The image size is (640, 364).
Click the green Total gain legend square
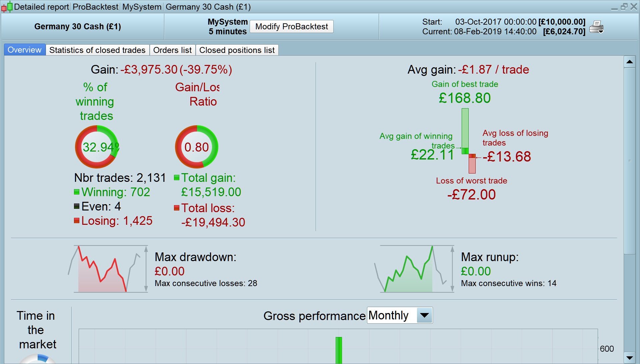[177, 178]
